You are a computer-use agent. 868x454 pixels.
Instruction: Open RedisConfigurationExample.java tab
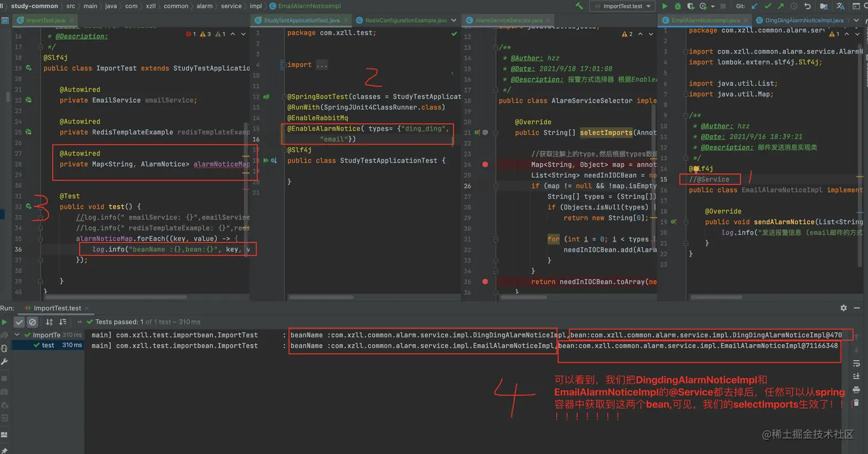point(401,20)
